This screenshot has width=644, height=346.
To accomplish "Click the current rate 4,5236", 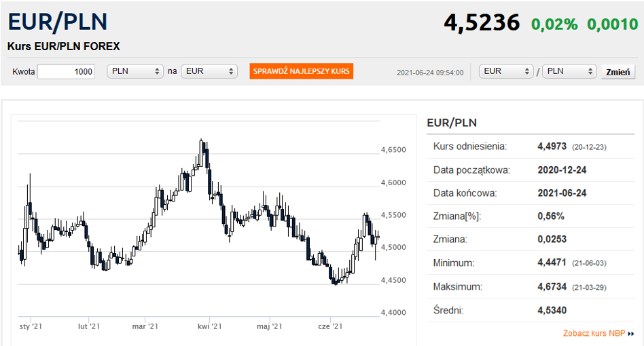I will pos(482,22).
